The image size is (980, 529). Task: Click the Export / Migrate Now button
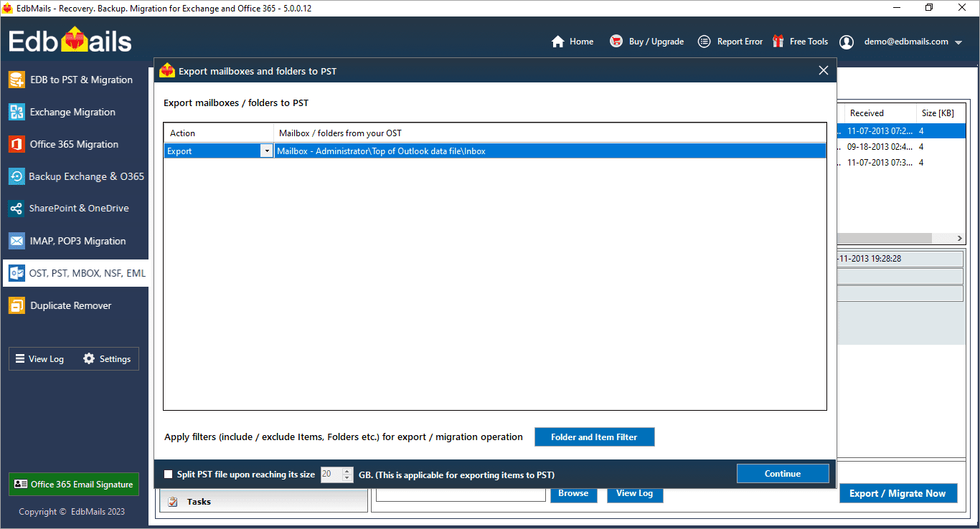tap(897, 493)
